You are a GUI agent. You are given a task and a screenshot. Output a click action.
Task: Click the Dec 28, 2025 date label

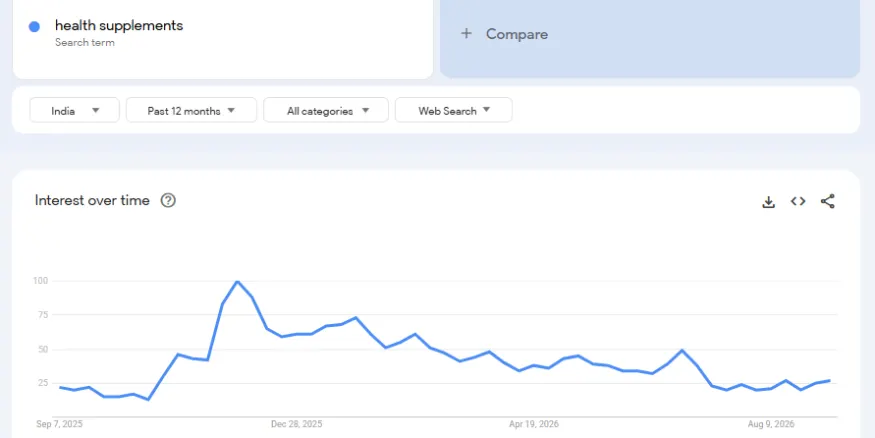point(296,424)
